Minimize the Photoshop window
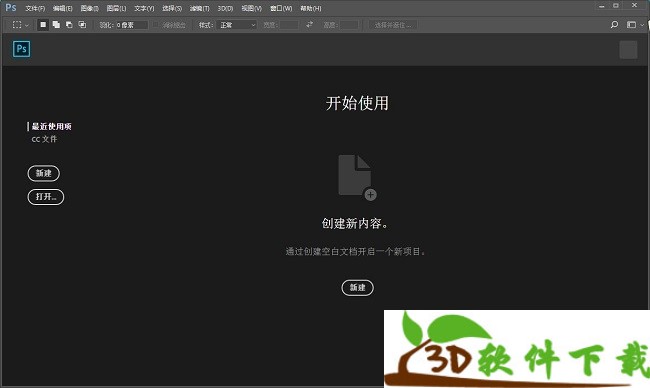 coord(601,6)
